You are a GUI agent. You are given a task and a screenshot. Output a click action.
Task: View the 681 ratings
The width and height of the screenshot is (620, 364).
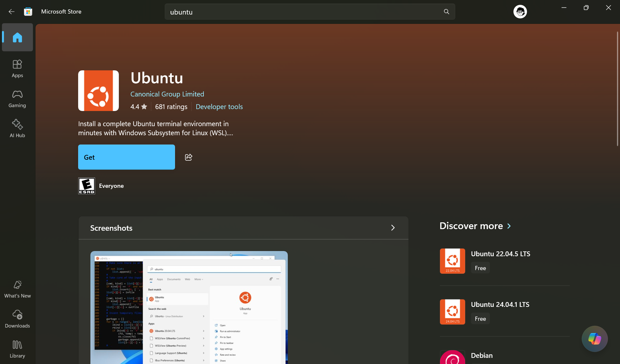click(x=171, y=107)
